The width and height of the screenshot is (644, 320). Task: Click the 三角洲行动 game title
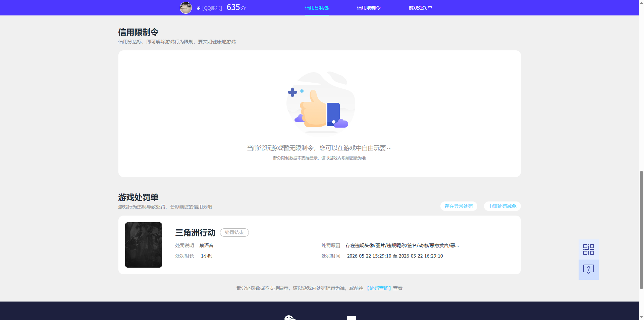tap(195, 232)
